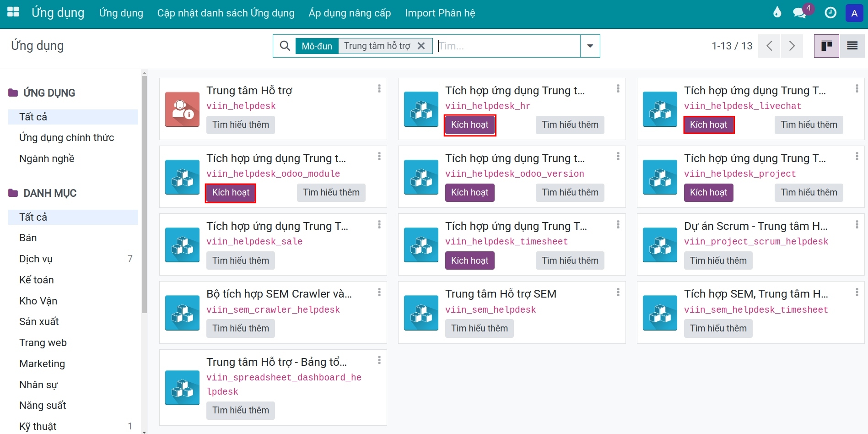Activate the viin_helpdesk_project module
Screen dimensions: 868x434
[x=709, y=192]
